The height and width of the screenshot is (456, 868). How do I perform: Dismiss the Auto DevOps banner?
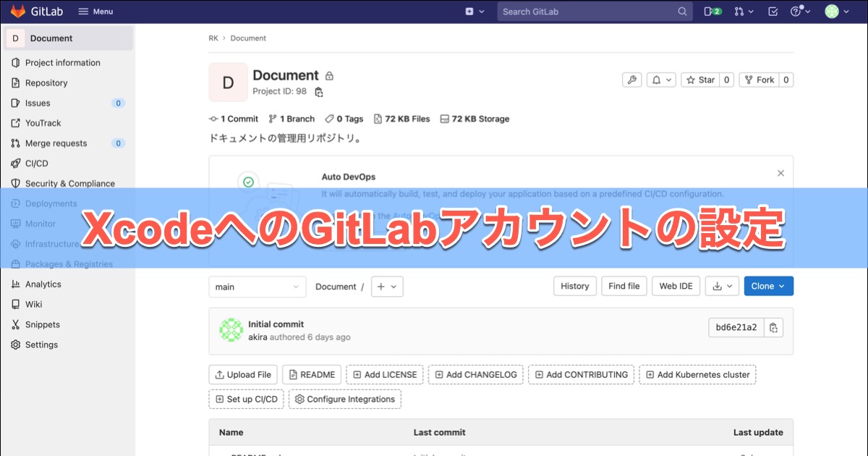[780, 173]
